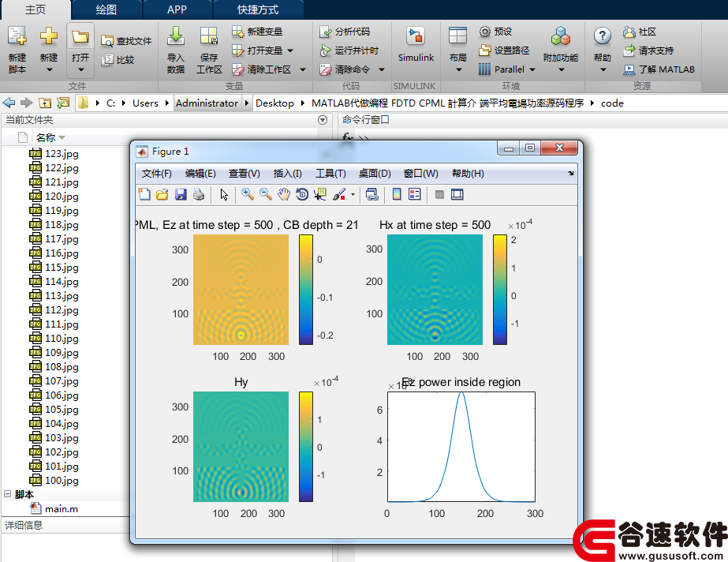This screenshot has height=562, width=728.
Task: Go back using the address bar arrow
Action: coord(9,103)
